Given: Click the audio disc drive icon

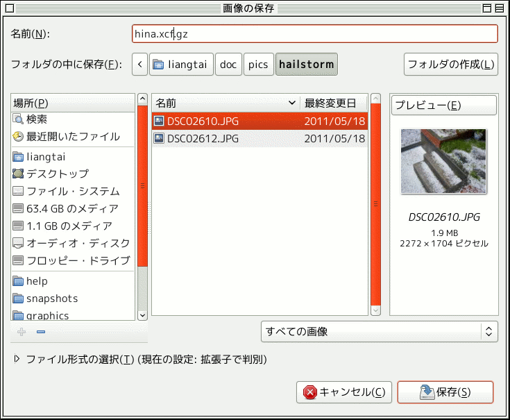Looking at the screenshot, I should [x=18, y=243].
